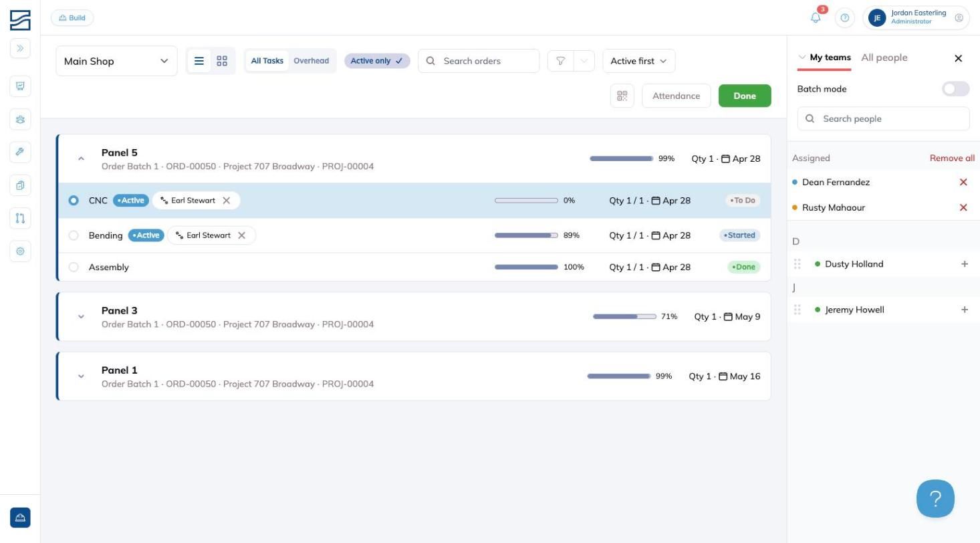Select the Overhead tab

coord(311,61)
